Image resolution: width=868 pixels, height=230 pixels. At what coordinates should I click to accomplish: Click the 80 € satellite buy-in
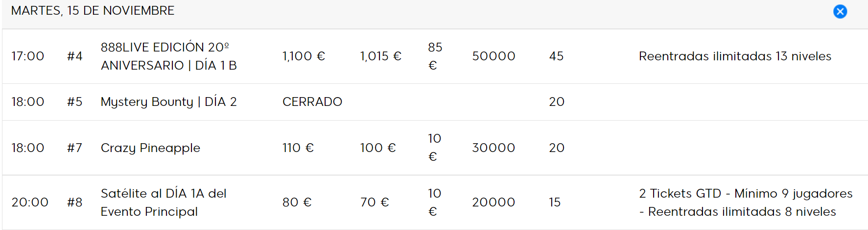click(297, 203)
